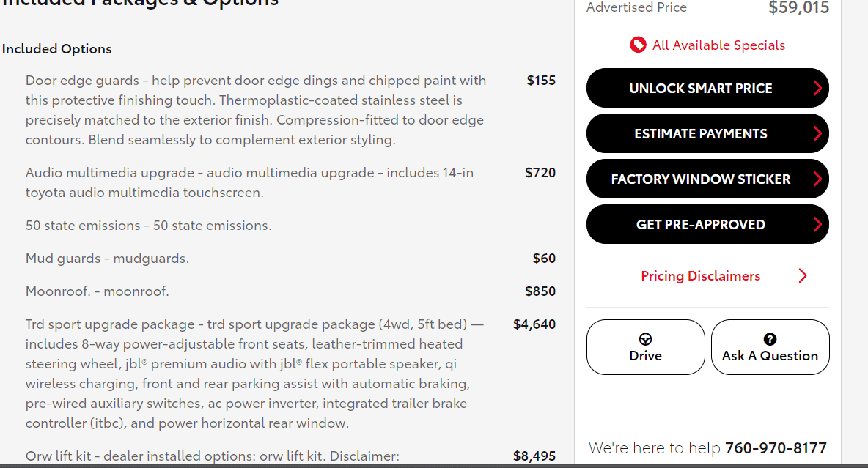Click red chevron on Factory Window Sticker button

[x=817, y=179]
